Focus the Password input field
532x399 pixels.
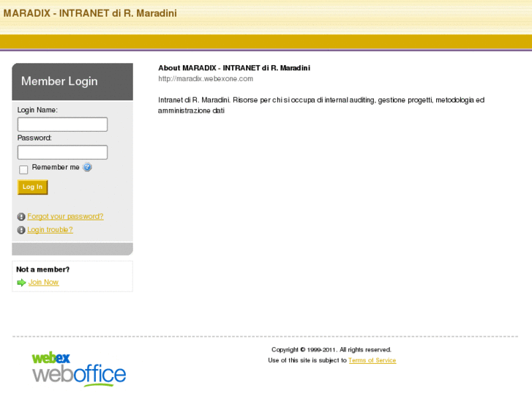click(x=62, y=152)
